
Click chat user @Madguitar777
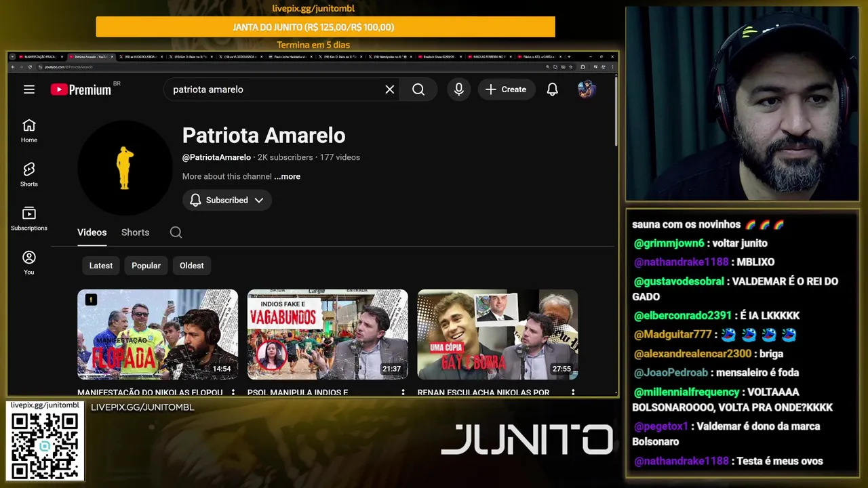click(673, 335)
